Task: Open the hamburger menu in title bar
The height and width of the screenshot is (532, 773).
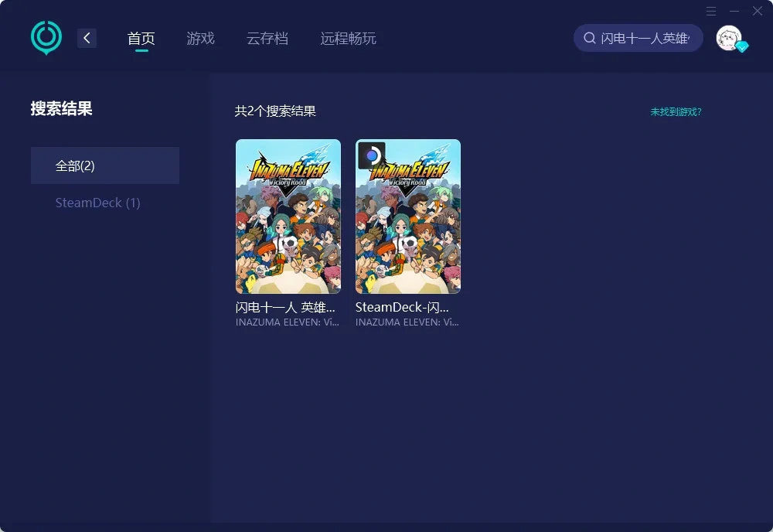Action: point(711,12)
